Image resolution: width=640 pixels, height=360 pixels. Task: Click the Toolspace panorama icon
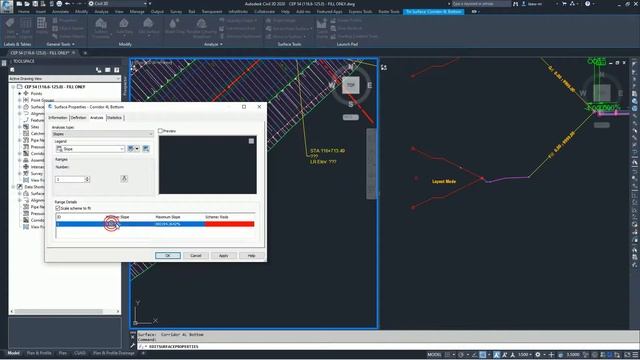point(108,70)
